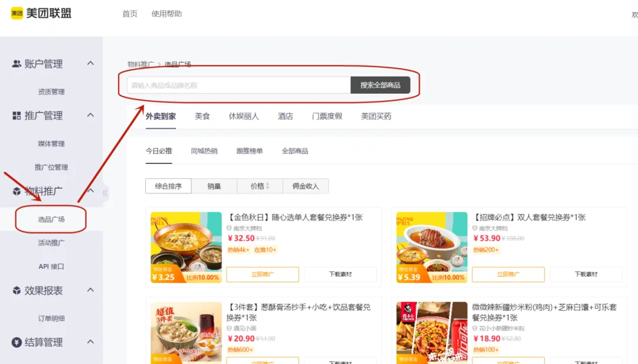This screenshot has height=364, width=638.
Task: Sort by 价格
Action: pyautogui.click(x=259, y=186)
